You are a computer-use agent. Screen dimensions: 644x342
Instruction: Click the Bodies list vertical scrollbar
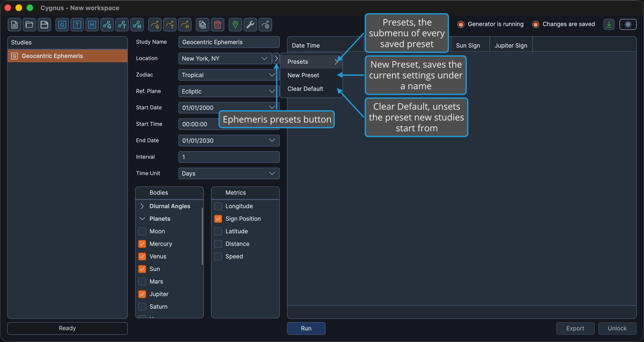pos(202,237)
